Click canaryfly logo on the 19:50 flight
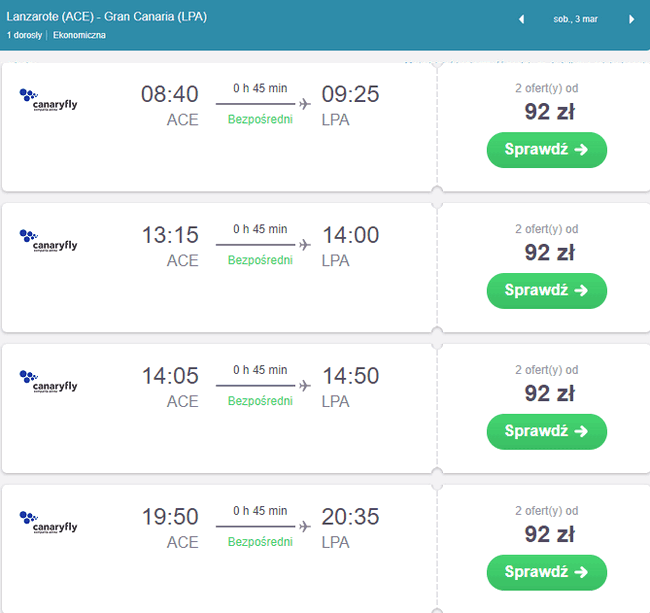This screenshot has width=650, height=613. pyautogui.click(x=48, y=523)
